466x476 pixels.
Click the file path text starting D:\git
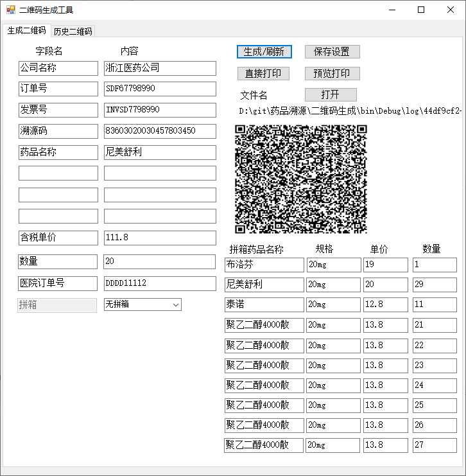[x=350, y=111]
